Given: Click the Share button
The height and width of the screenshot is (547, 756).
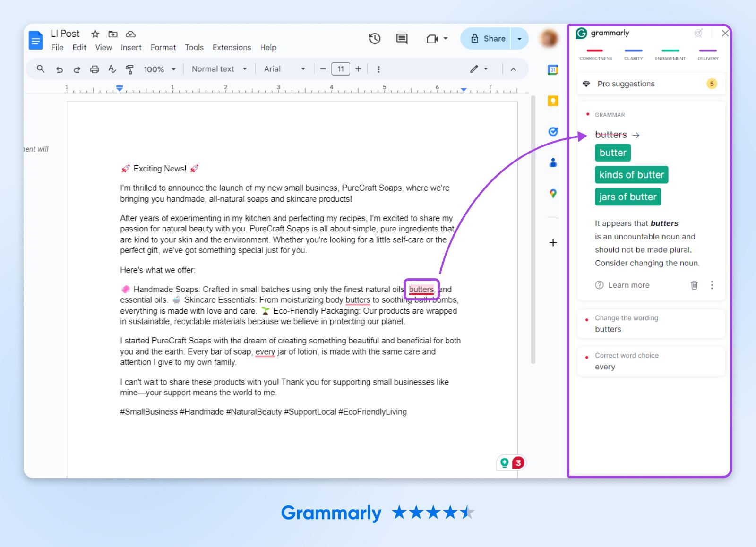Looking at the screenshot, I should (x=487, y=39).
